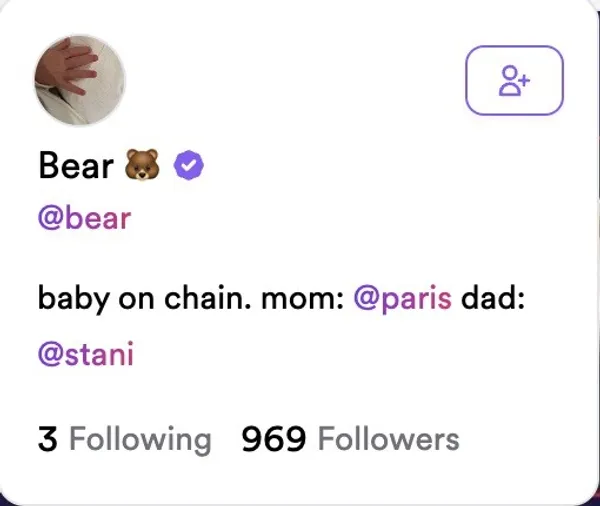Click the follow user icon button
Viewport: 600px width, 506px height.
(514, 81)
